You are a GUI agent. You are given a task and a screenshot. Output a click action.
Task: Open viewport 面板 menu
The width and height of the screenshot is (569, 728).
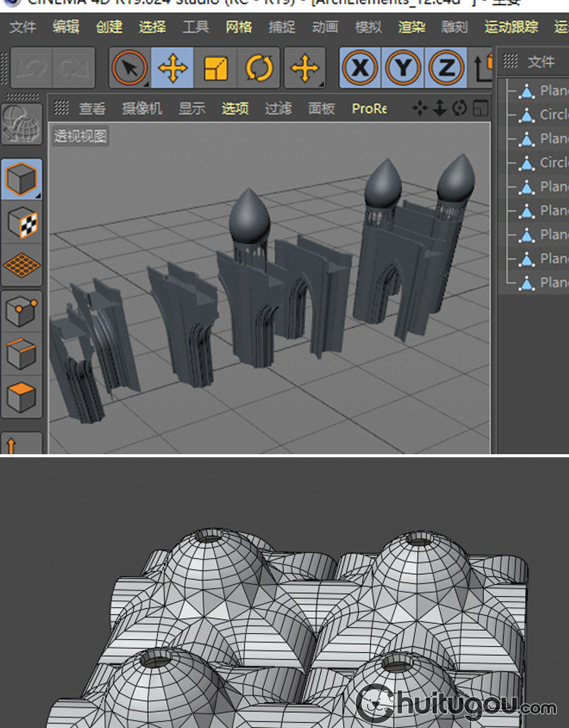[322, 108]
